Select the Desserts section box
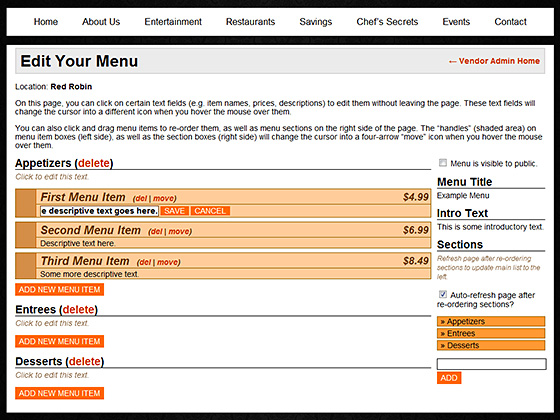The height and width of the screenshot is (420, 560). click(491, 345)
